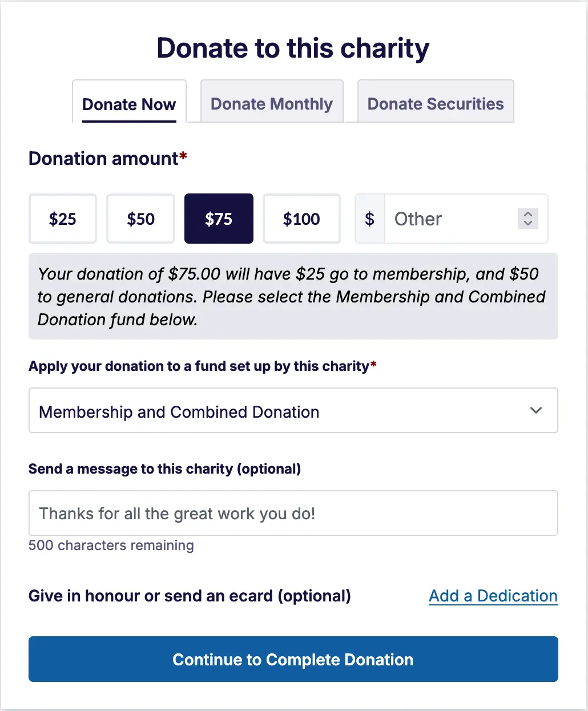Click the fund dropdown chevron arrow

pos(535,411)
